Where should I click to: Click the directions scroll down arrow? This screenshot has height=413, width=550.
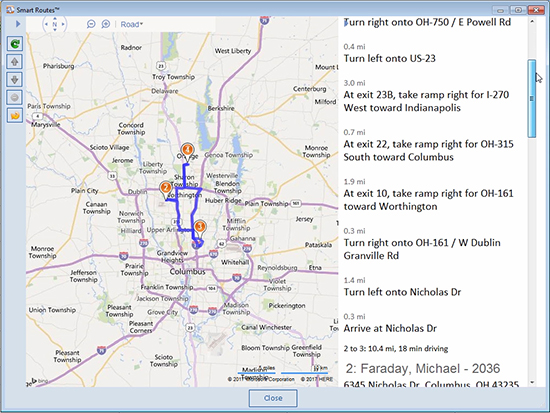click(x=532, y=382)
